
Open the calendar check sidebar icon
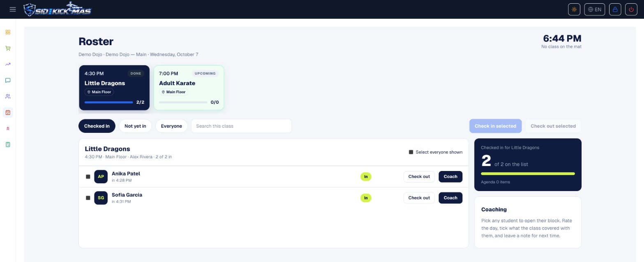pyautogui.click(x=8, y=112)
